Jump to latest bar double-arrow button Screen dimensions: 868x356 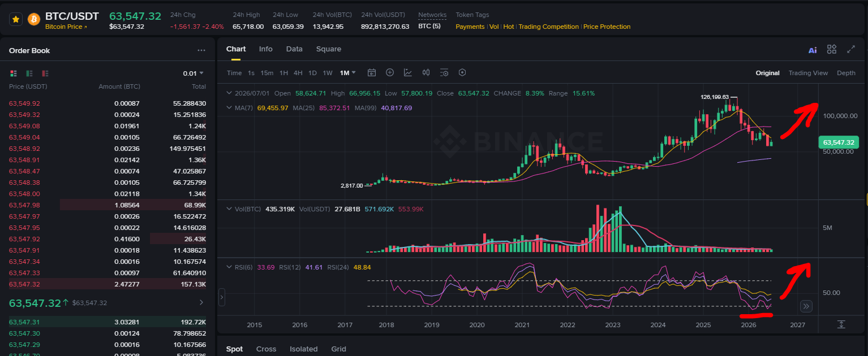click(807, 306)
